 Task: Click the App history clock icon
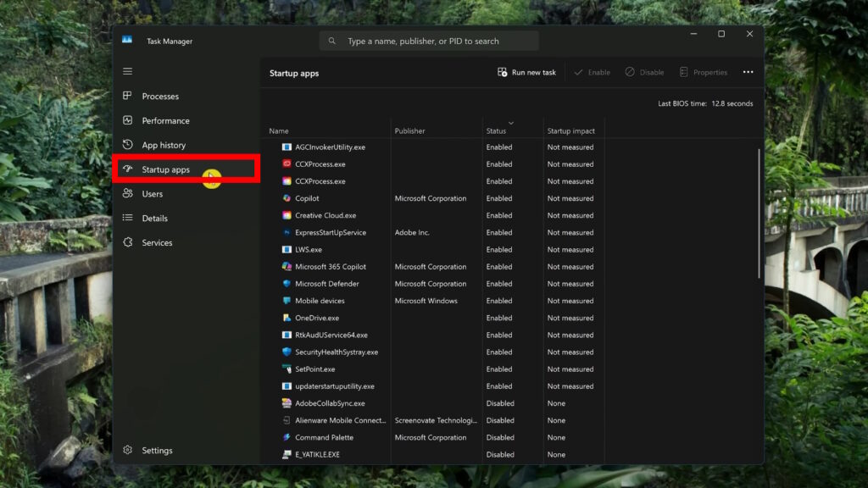coord(127,144)
